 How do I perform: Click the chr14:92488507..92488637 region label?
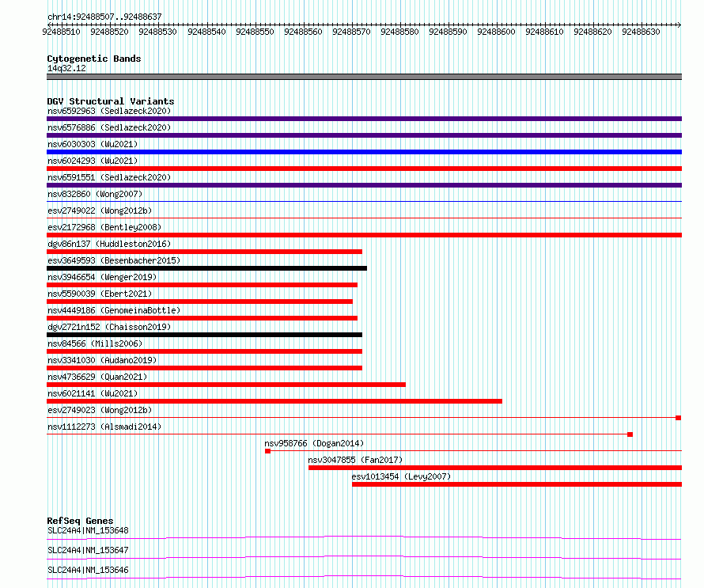104,17
